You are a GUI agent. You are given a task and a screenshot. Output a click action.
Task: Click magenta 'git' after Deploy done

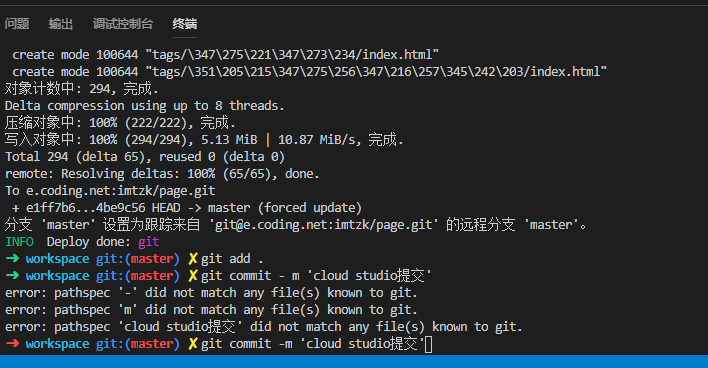click(x=149, y=242)
